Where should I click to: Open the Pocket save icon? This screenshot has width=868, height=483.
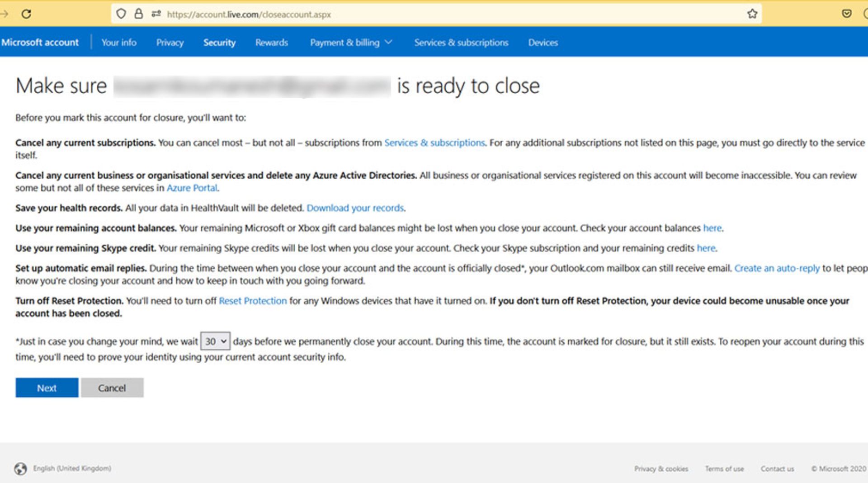[846, 14]
